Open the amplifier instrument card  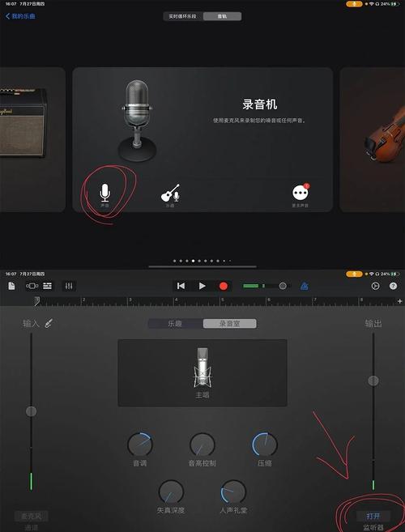tap(32, 139)
